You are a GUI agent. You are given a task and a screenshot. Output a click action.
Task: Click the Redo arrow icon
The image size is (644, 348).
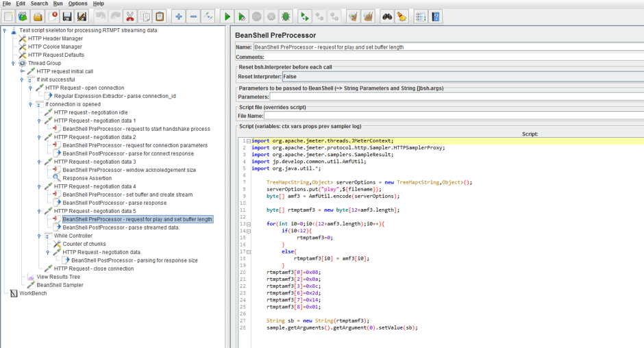115,17
